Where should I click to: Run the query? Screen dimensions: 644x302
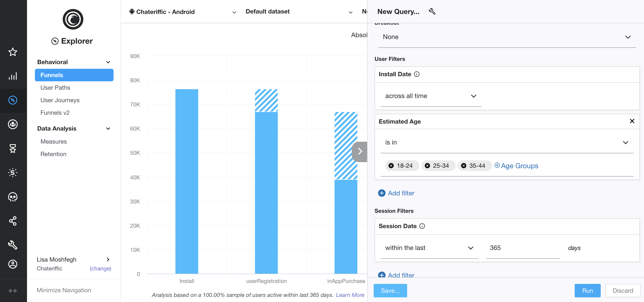tap(587, 291)
